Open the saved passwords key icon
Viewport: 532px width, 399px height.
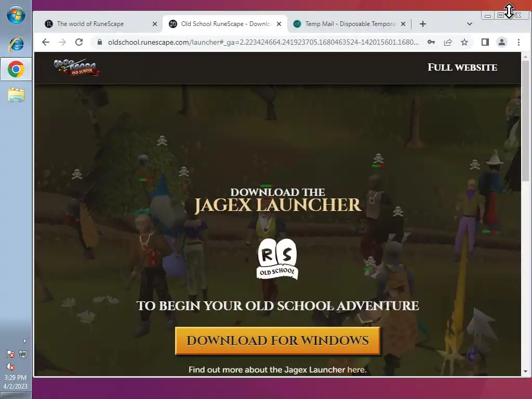(x=431, y=42)
